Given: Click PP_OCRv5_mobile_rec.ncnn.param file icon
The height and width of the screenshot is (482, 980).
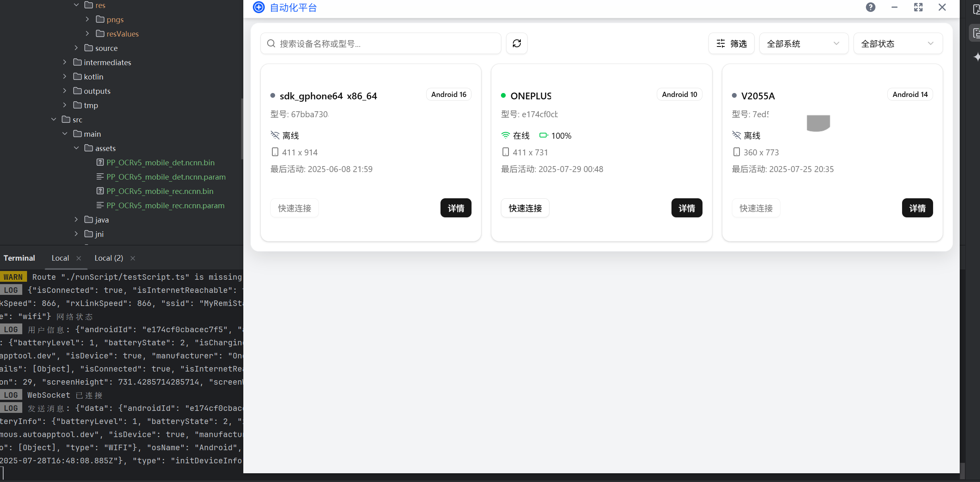Looking at the screenshot, I should (100, 205).
